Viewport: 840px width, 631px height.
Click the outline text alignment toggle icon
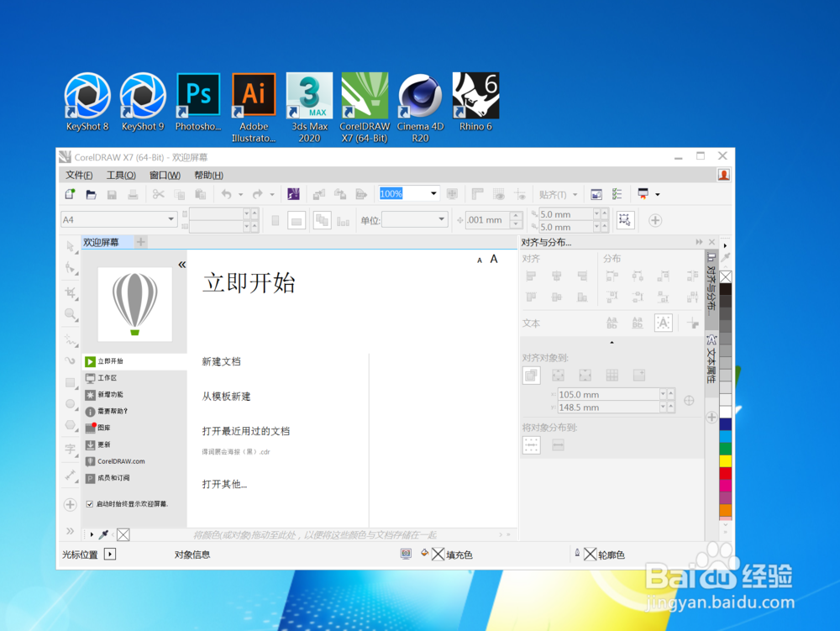(664, 323)
